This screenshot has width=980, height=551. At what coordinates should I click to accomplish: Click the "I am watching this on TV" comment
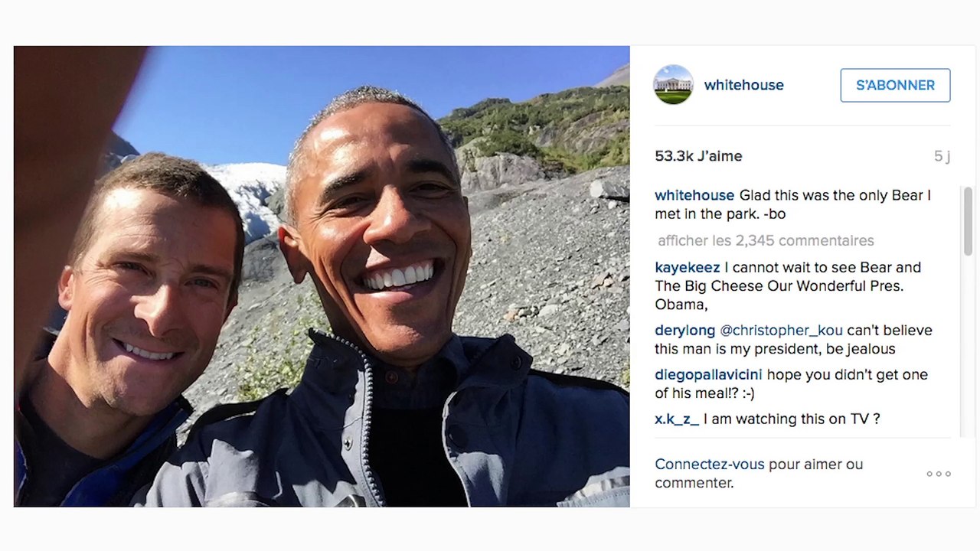[x=792, y=419]
